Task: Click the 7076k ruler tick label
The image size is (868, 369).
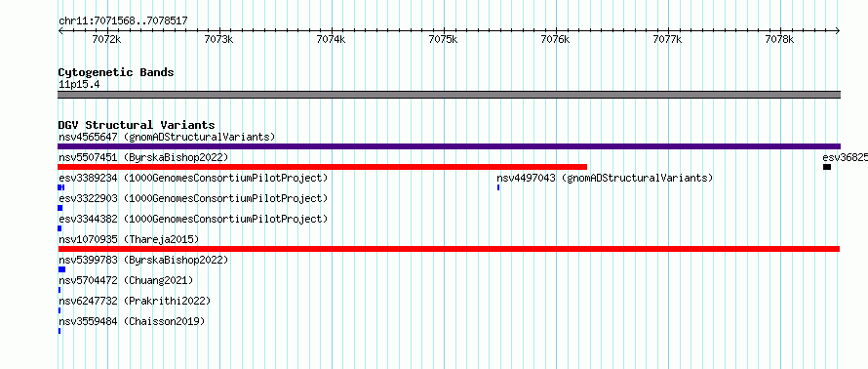Action: (555, 40)
